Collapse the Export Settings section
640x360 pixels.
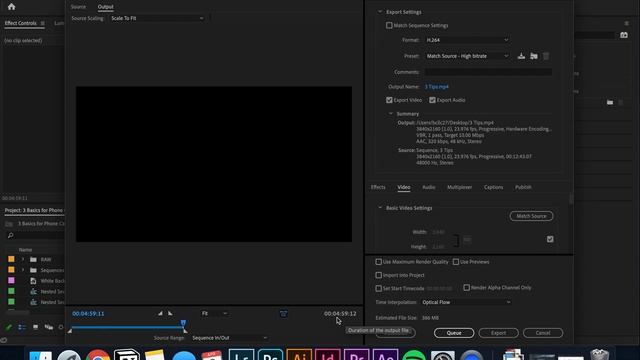[380, 12]
